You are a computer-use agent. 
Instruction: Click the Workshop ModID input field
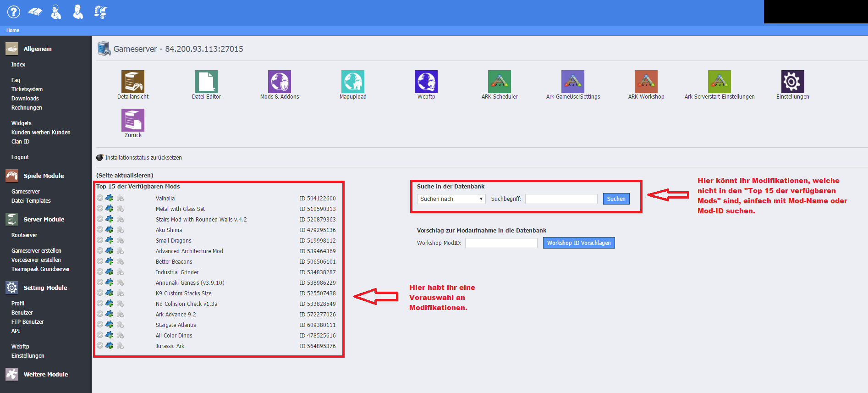pyautogui.click(x=501, y=243)
